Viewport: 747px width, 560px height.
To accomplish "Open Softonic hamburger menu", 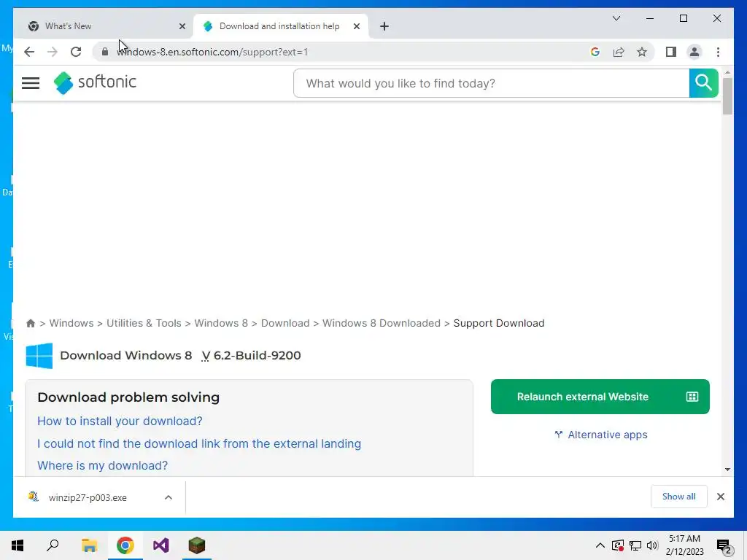I will coord(31,83).
